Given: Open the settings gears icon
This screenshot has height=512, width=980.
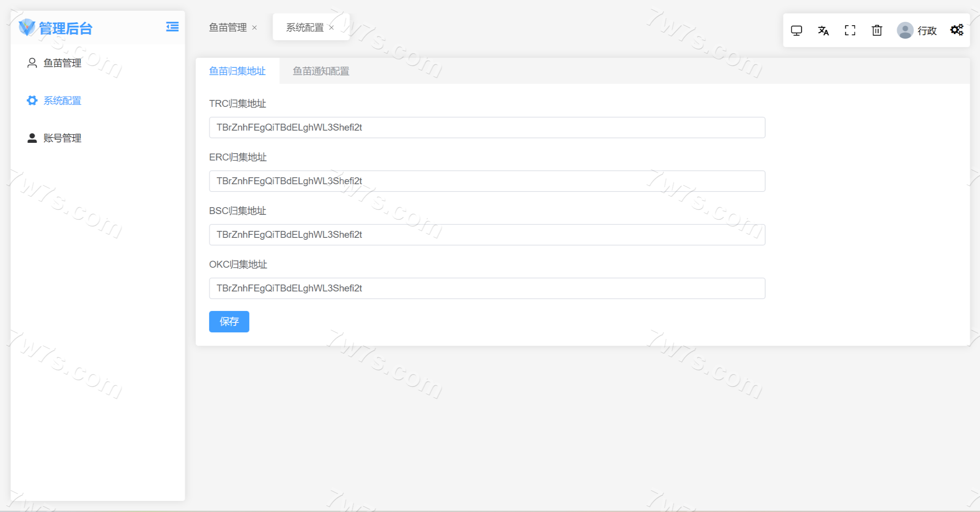Looking at the screenshot, I should point(956,30).
